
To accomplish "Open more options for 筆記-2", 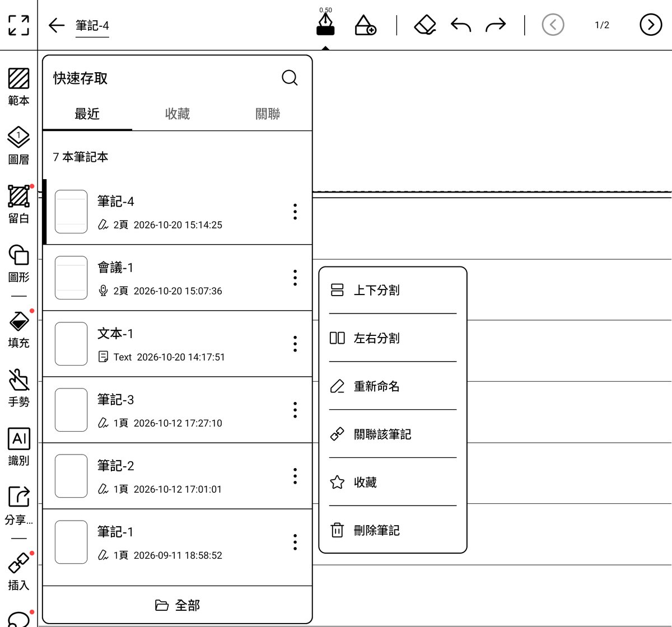I will click(295, 476).
